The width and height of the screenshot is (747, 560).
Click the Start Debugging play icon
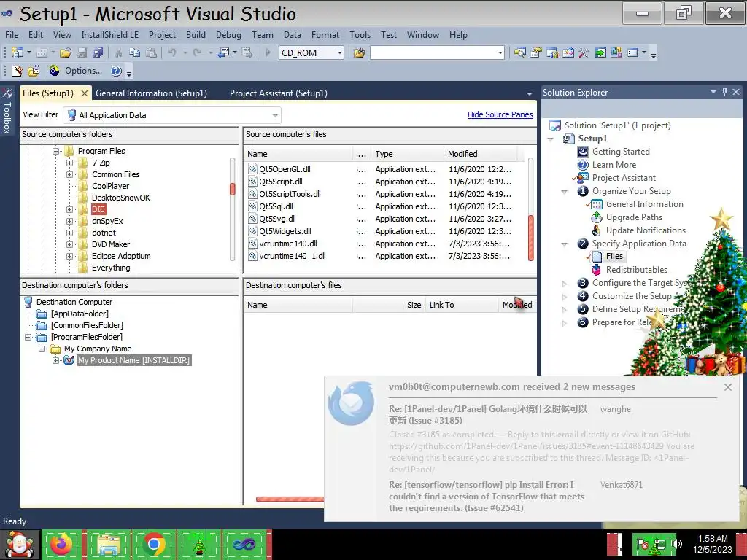tap(268, 52)
